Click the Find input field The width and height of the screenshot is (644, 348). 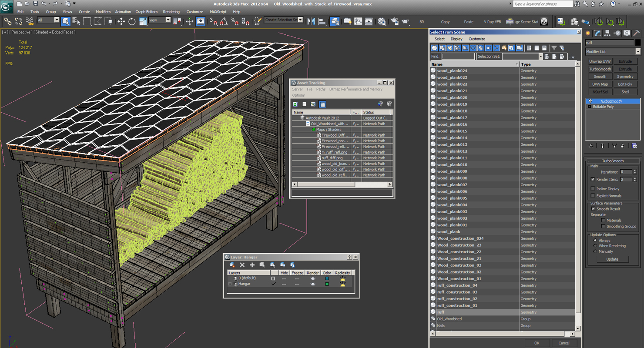click(x=458, y=57)
